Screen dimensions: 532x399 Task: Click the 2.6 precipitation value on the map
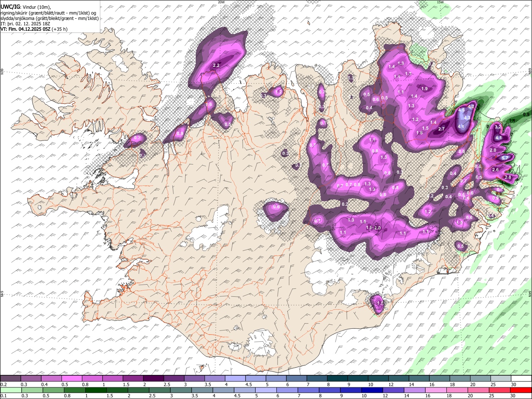click(495, 170)
